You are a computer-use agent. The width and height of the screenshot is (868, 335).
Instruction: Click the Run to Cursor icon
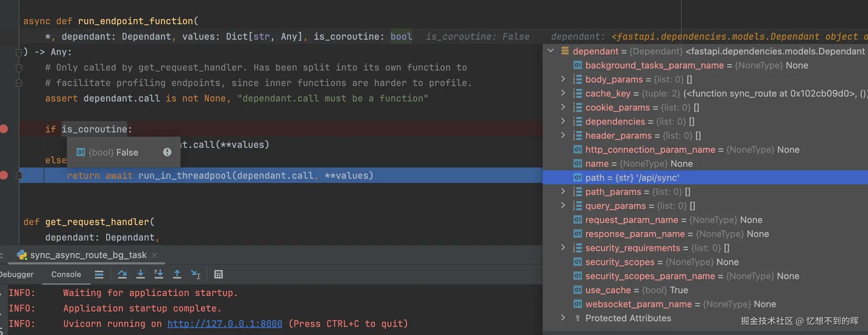coord(195,274)
